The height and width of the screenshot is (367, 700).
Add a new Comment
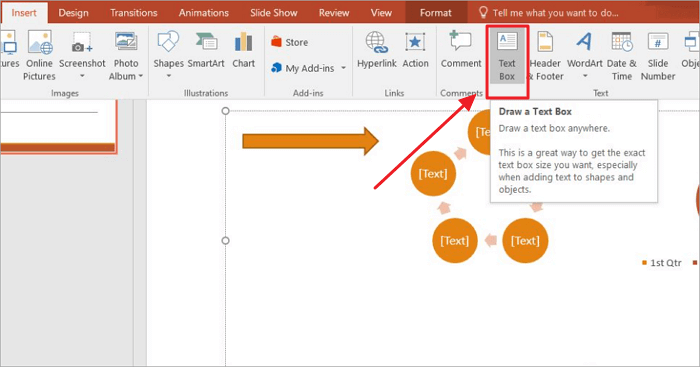(461, 50)
